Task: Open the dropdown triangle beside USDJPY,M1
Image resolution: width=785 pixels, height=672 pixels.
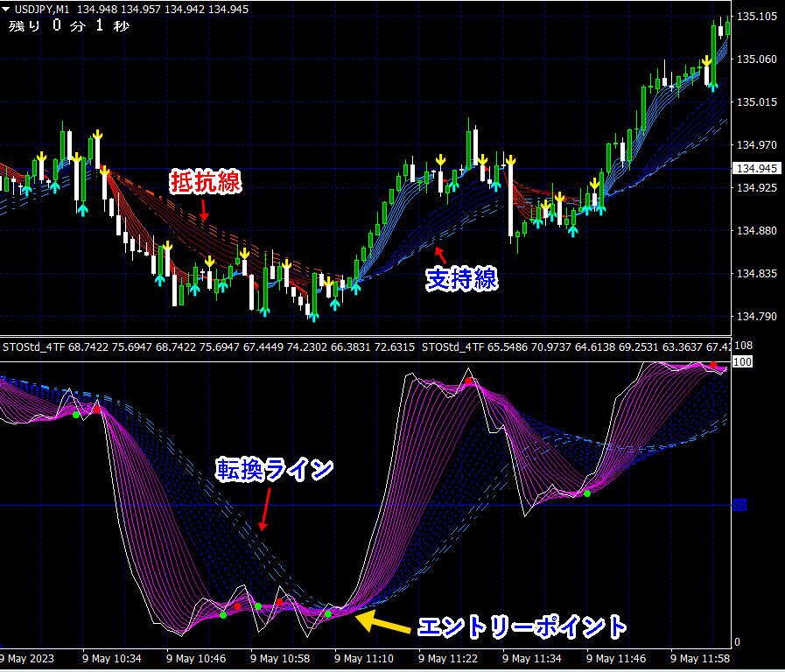Action: point(7,9)
